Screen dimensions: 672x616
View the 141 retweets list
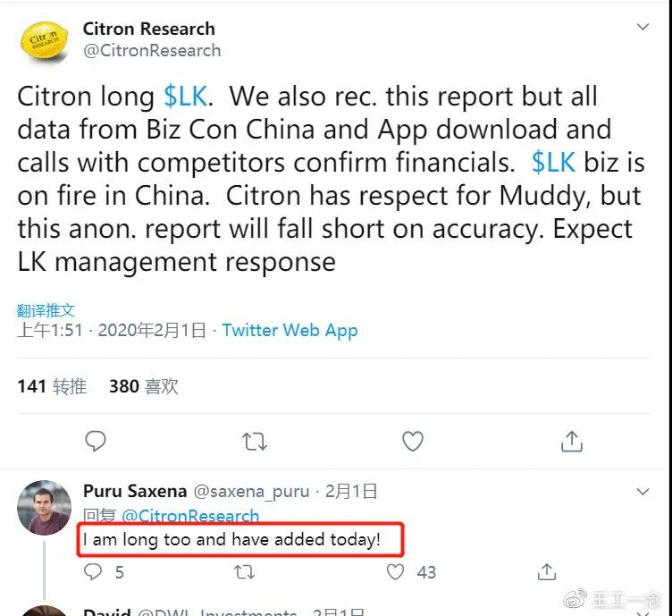[x=52, y=386]
